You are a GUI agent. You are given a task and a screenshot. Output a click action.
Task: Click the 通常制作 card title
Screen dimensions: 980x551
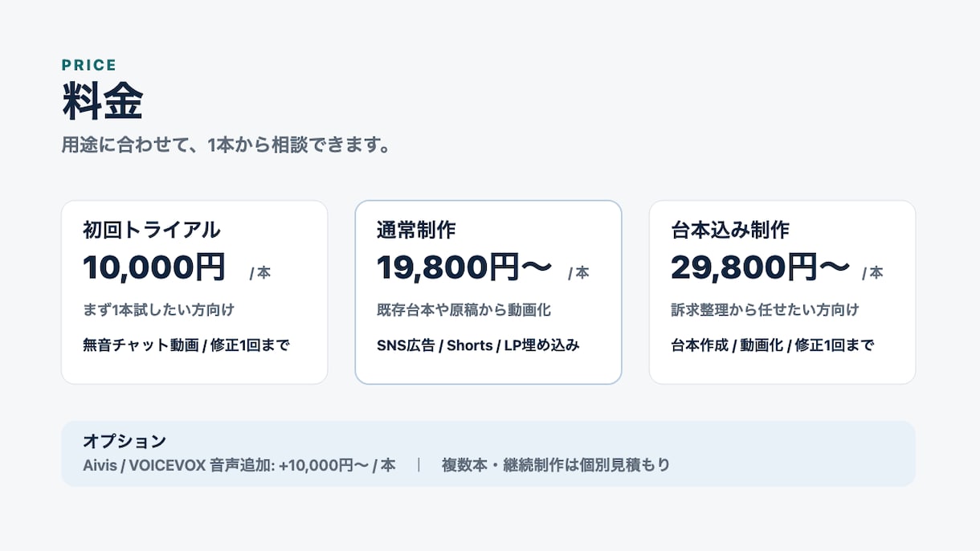(416, 230)
